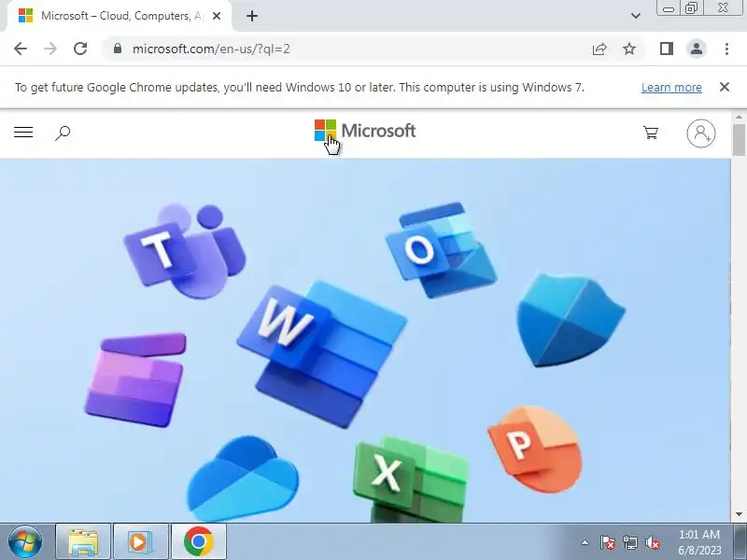The image size is (747, 560).
Task: Go back to the previous page
Action: tap(21, 49)
